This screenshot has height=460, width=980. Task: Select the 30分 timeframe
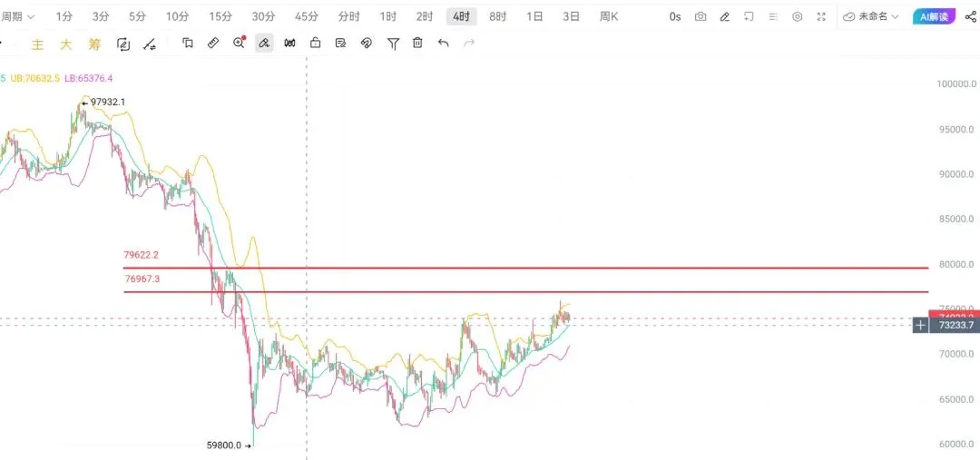coord(263,17)
